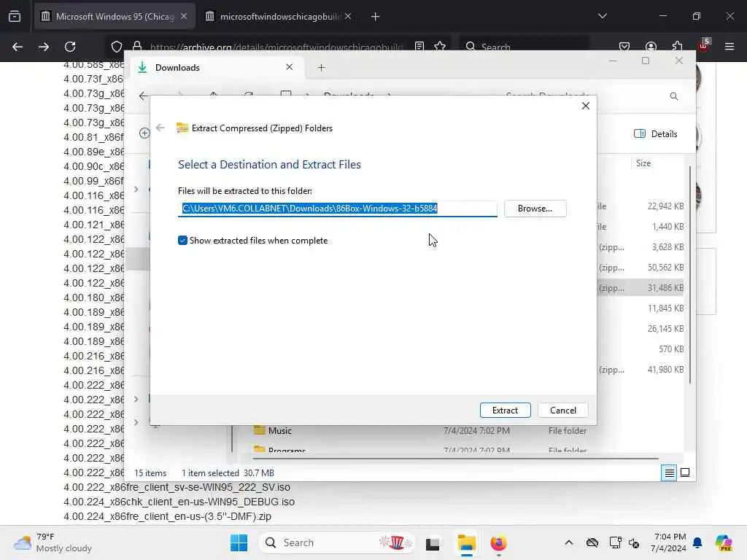Bookmark this page with star icon
The image size is (747, 560).
click(440, 46)
